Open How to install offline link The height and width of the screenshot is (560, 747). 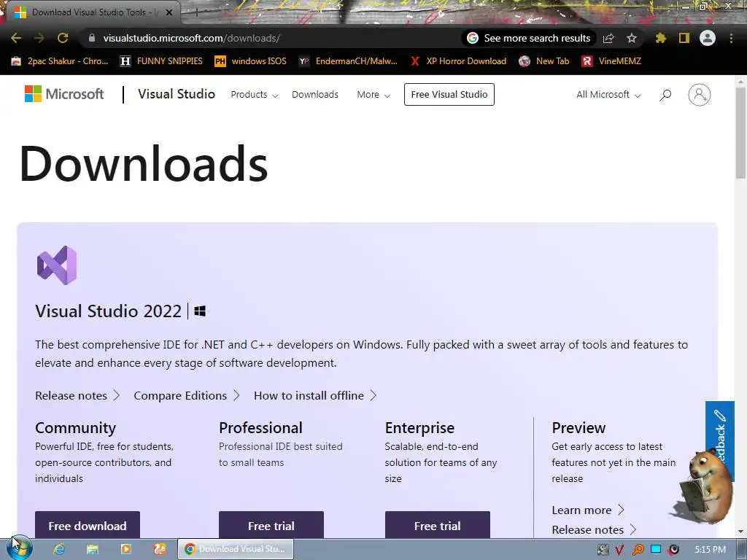click(315, 396)
